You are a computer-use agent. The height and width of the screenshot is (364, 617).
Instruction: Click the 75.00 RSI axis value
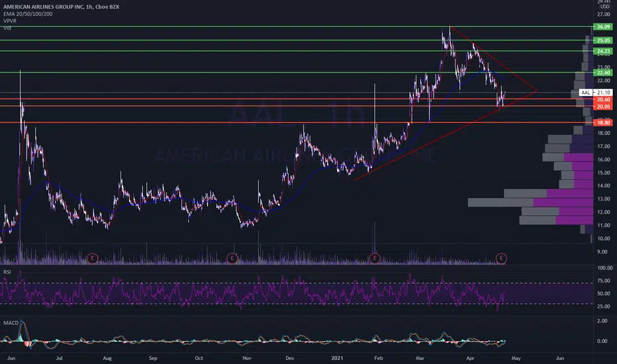tap(603, 281)
